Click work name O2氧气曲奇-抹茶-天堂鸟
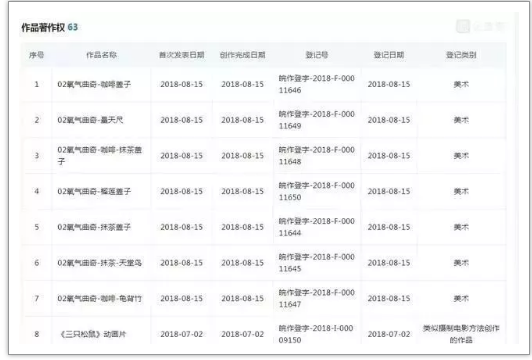Image resolution: width=532 pixels, height=360 pixels. (x=99, y=263)
